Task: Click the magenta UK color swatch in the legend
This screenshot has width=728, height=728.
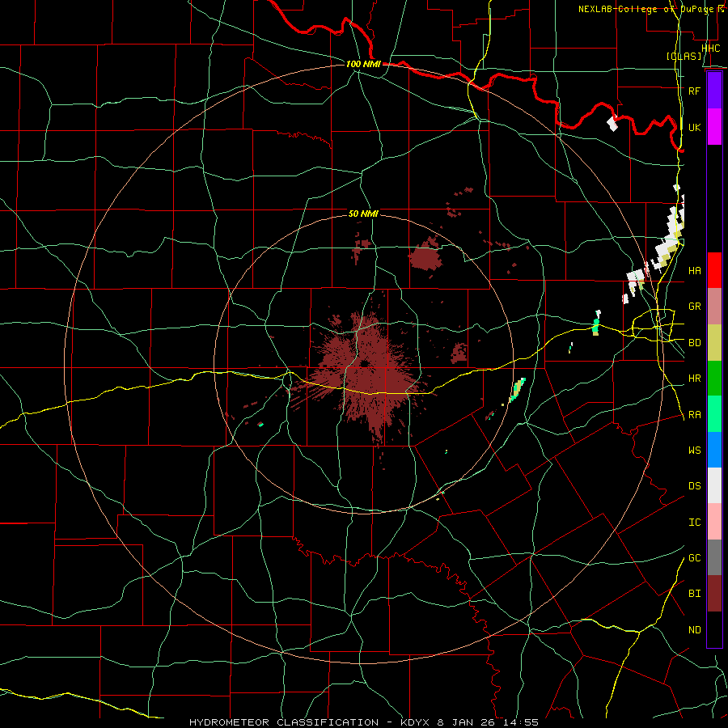Action: 714,127
